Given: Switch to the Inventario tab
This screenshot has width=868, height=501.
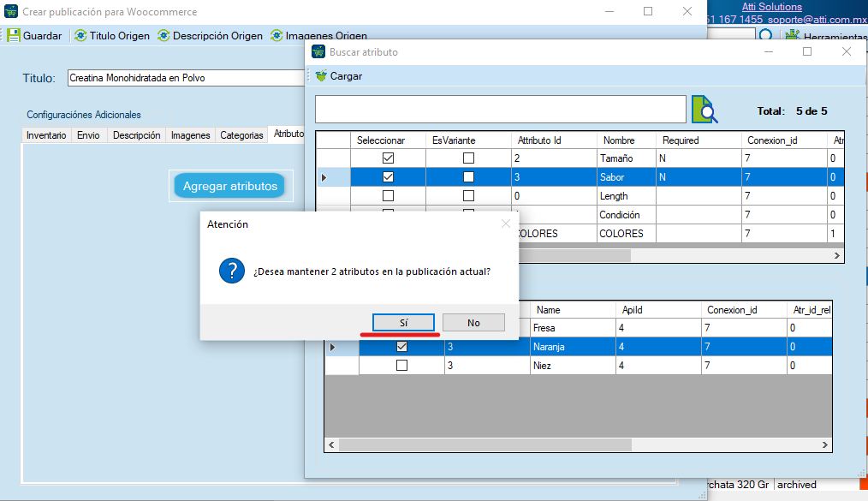Looking at the screenshot, I should (46, 135).
